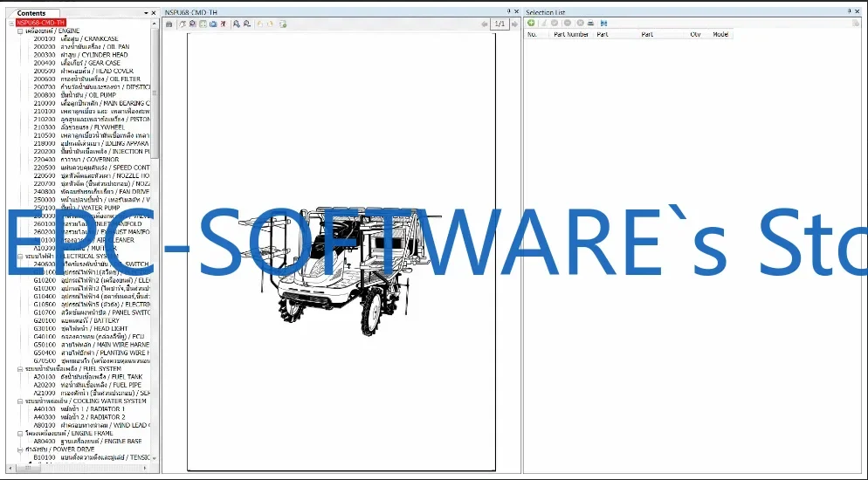The height and width of the screenshot is (480, 868).
Task: Select the NSPU68-CMD-TH root tree item
Action: (41, 23)
